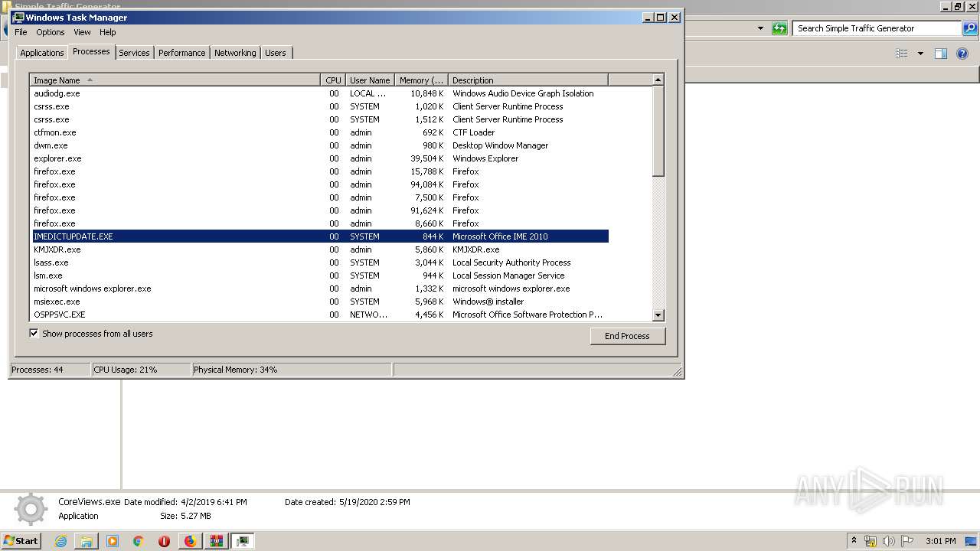
Task: Open the Action Center flag icon
Action: (907, 541)
